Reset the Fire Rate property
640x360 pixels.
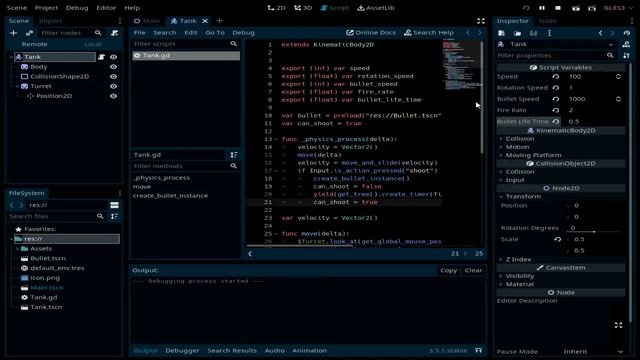(556, 110)
